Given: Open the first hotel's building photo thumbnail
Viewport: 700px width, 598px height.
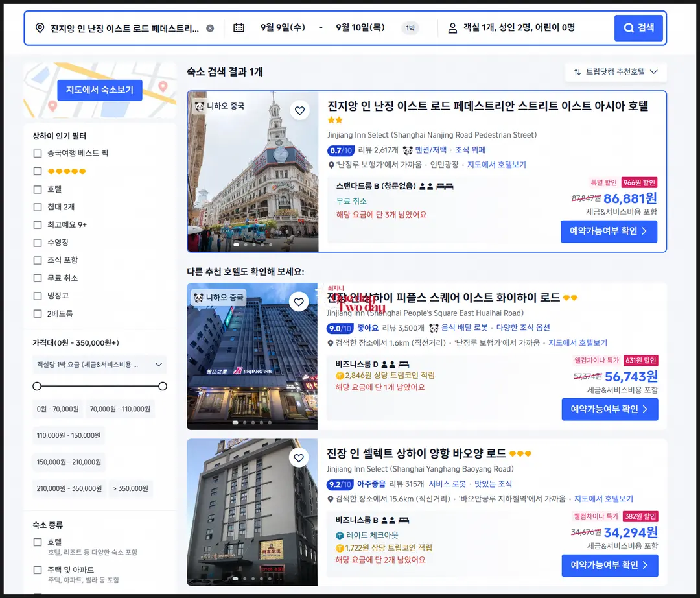Looking at the screenshot, I should click(x=253, y=171).
